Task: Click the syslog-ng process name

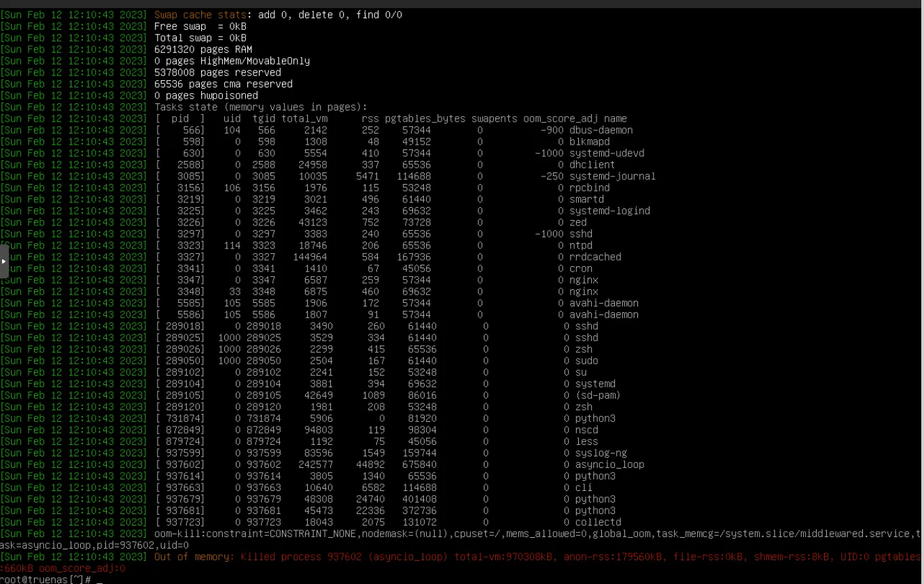Action: coord(601,453)
